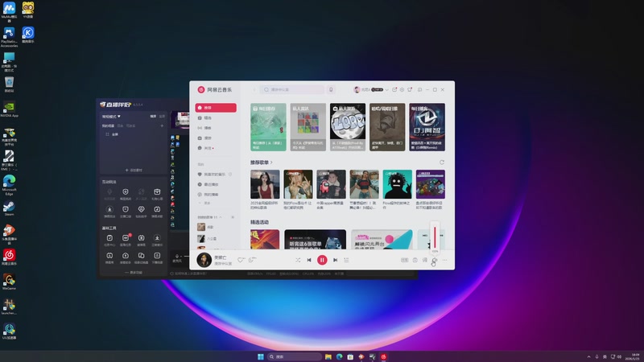Pause playback with the red pause button

[x=322, y=260]
